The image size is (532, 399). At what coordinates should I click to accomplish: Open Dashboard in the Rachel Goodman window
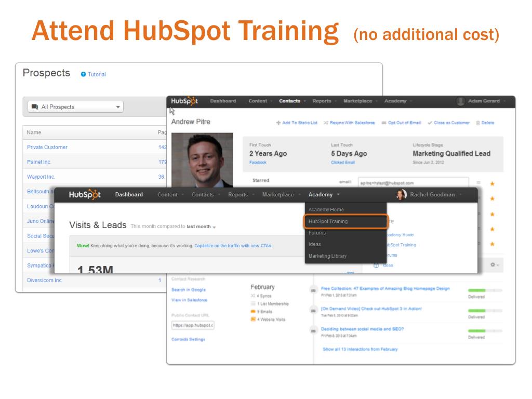129,194
